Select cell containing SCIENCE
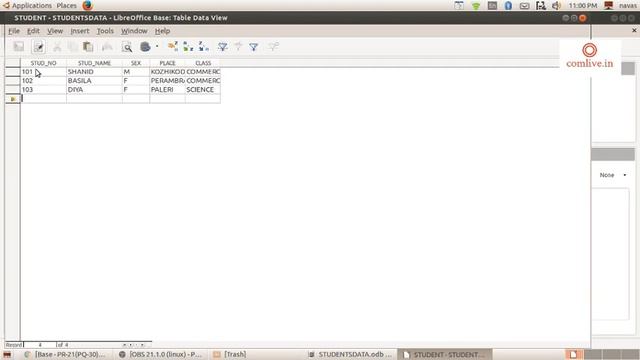This screenshot has width=640, height=360. (x=203, y=90)
